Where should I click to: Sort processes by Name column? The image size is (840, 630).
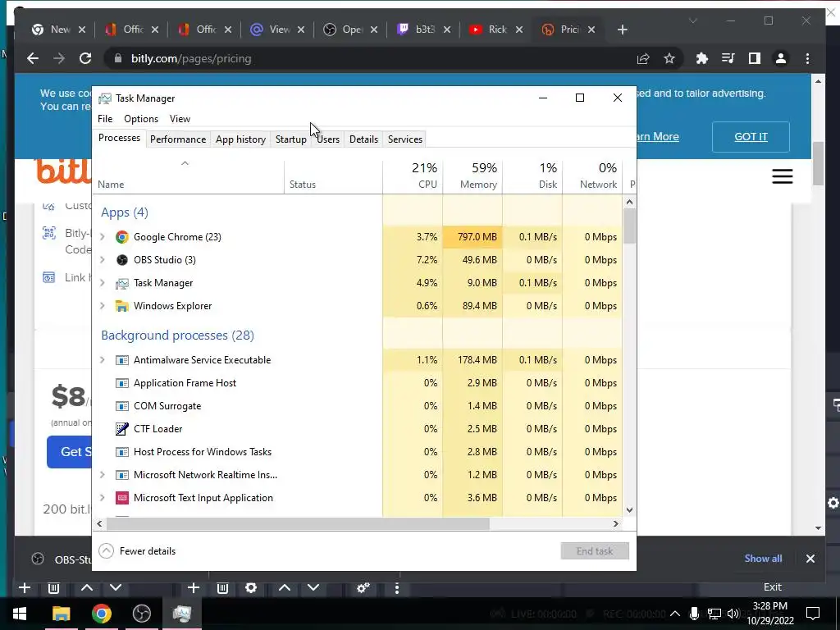(188, 176)
